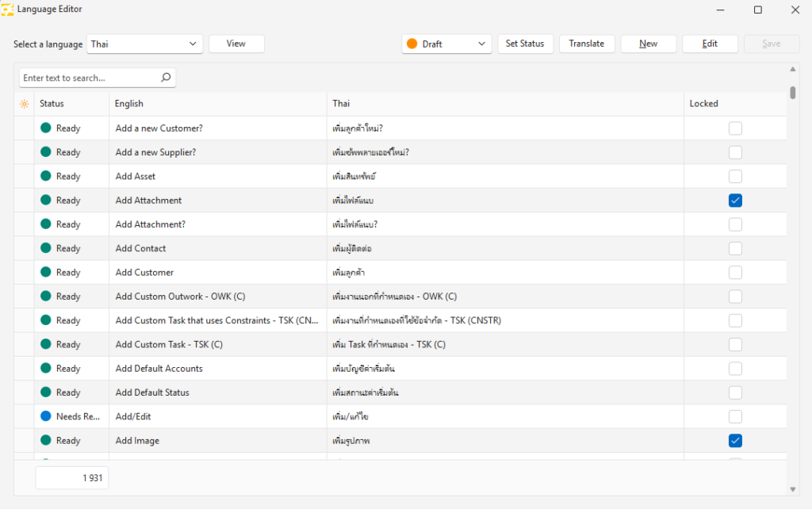
Task: Click green Ready status dot for Add Asset
Action: 46,176
